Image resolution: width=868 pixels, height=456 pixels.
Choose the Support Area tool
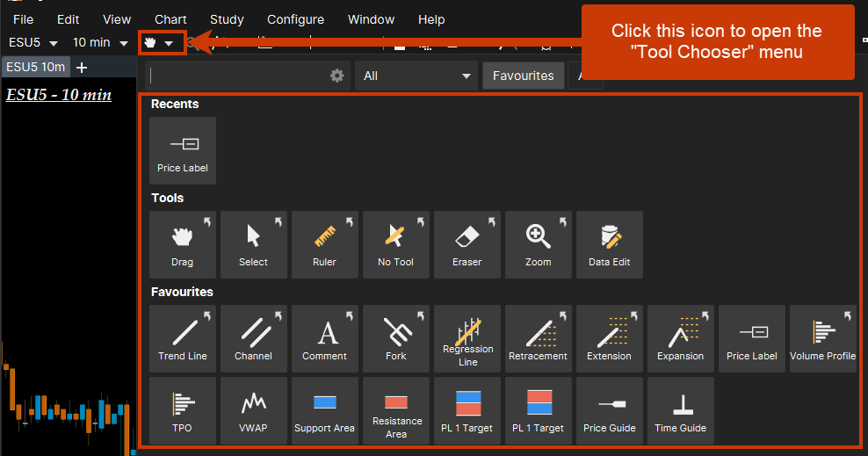click(x=324, y=409)
